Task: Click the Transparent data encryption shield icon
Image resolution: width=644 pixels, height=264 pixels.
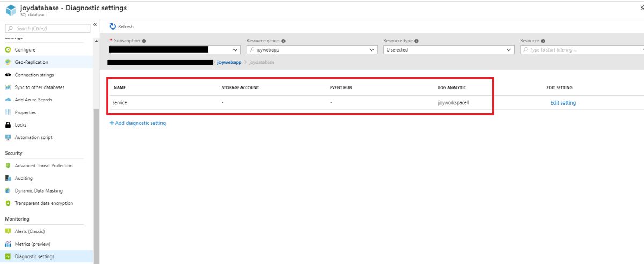Action: [x=8, y=203]
